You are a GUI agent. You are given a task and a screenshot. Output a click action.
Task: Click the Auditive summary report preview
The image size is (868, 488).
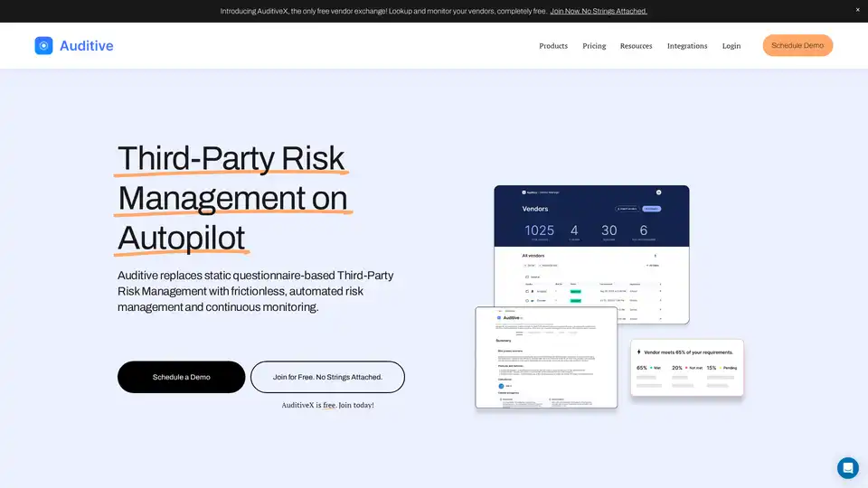coord(546,357)
